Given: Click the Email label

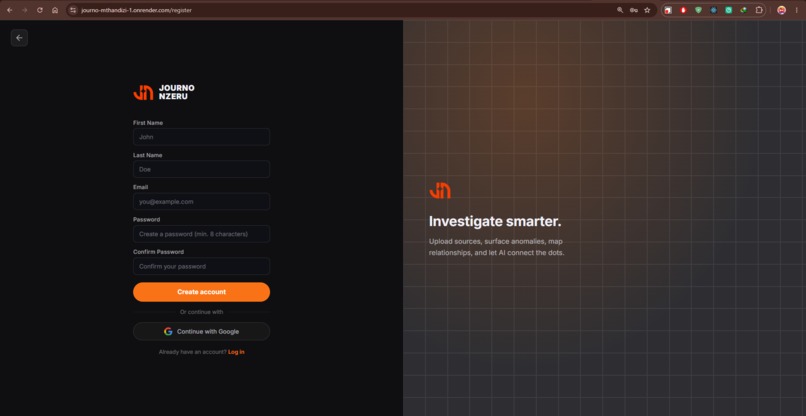Looking at the screenshot, I should (140, 187).
